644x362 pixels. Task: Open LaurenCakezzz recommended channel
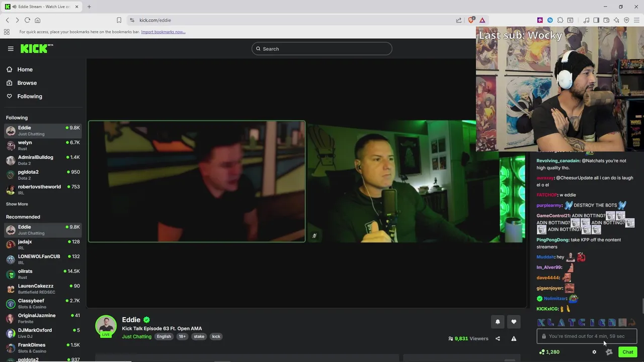coord(43,289)
